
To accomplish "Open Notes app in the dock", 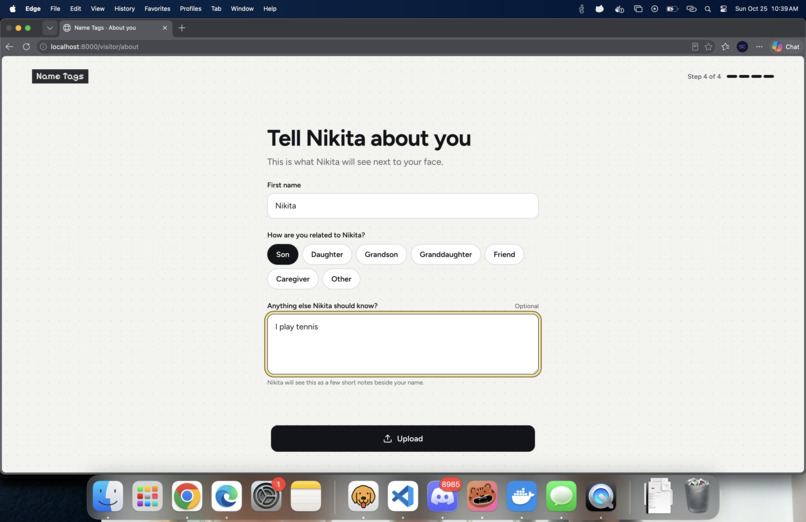I will tap(306, 496).
